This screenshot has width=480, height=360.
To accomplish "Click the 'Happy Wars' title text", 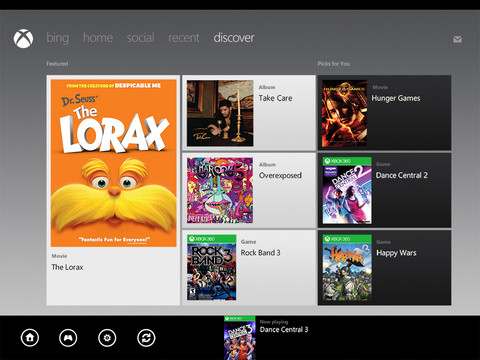I will 396,253.
